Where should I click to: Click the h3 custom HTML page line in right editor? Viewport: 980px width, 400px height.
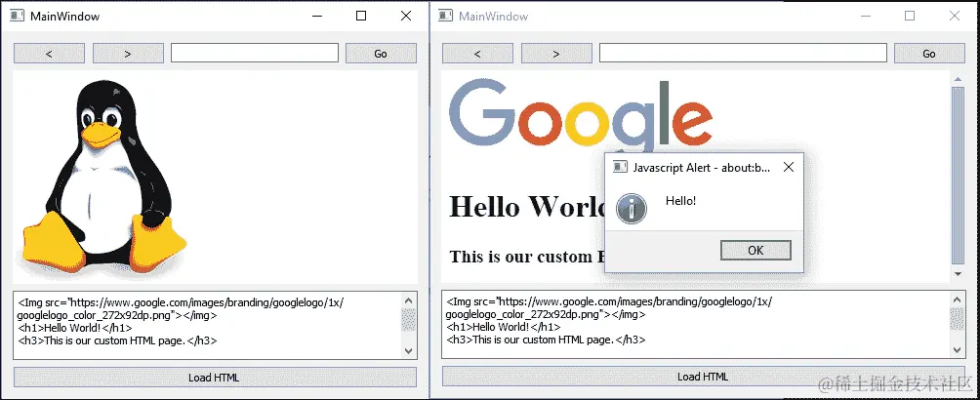coord(546,340)
